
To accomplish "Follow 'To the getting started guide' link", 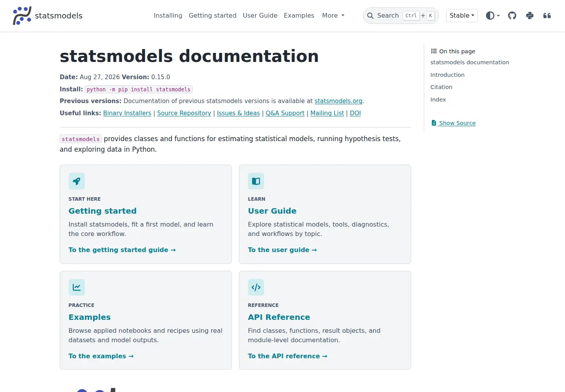I will pos(122,250).
